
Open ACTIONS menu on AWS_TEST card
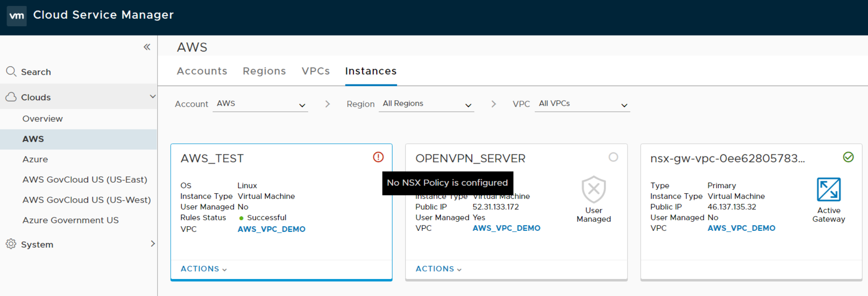click(204, 269)
